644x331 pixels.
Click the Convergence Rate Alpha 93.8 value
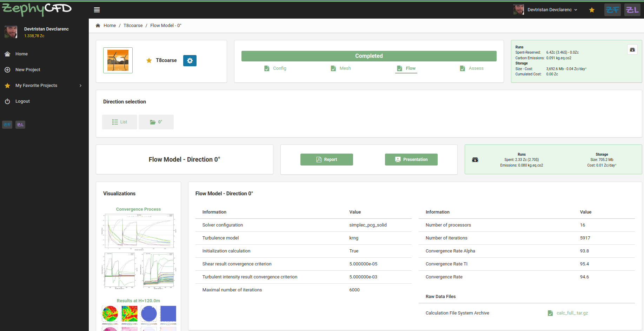point(584,251)
